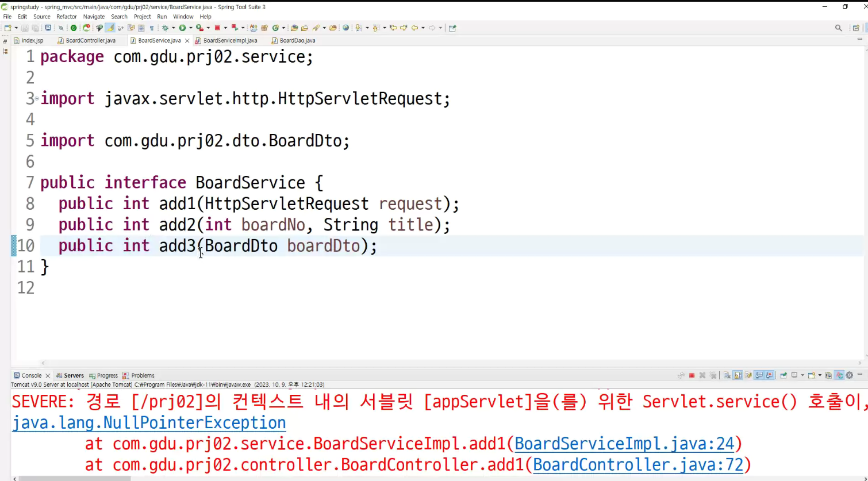Open the Refactor menu
Screen dimensions: 868x481
coord(67,17)
